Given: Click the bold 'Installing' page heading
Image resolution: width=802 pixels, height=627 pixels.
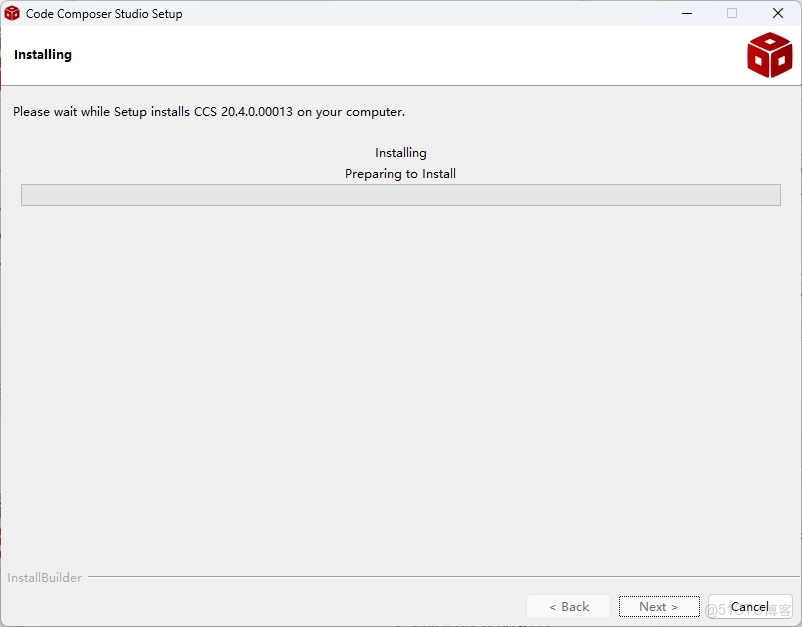Looking at the screenshot, I should tap(43, 55).
